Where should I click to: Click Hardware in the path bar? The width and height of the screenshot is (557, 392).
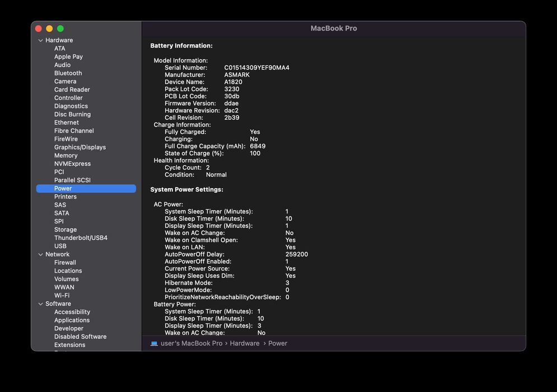click(x=245, y=343)
